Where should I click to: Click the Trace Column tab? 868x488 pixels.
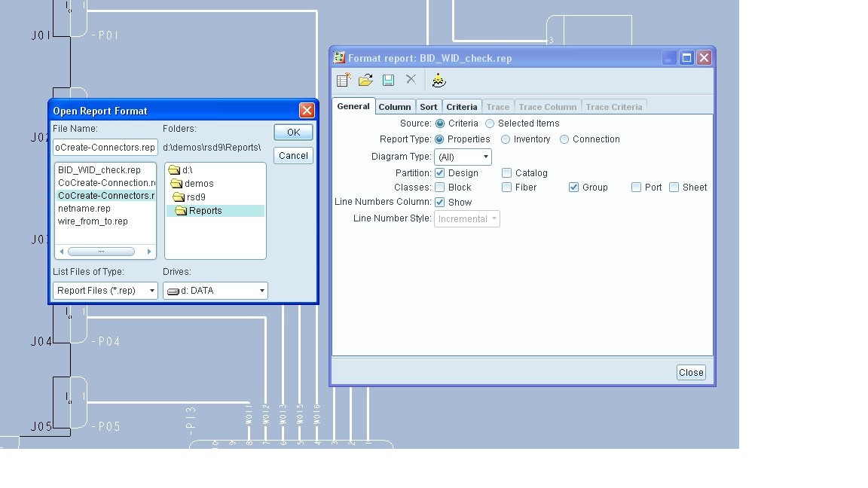click(x=548, y=107)
